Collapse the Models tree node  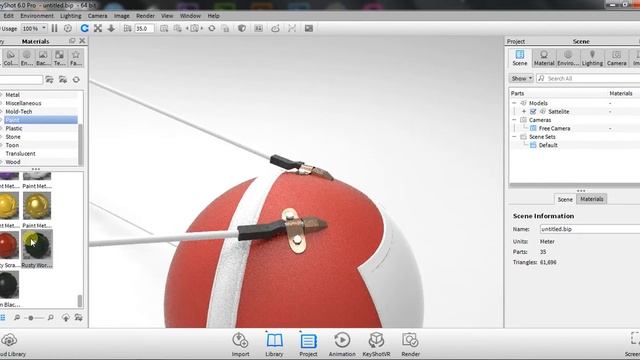click(514, 103)
